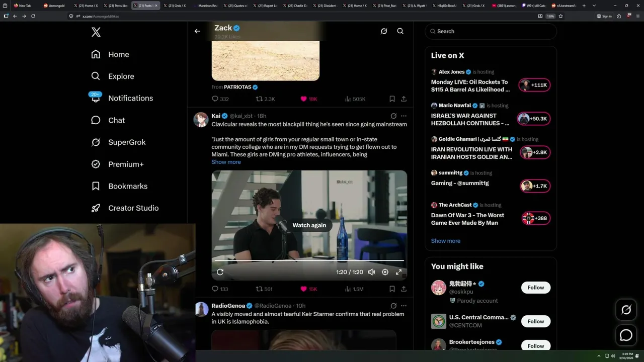Open RadioGenoa's profile avatar
This screenshot has width=644, height=362.
[201, 309]
